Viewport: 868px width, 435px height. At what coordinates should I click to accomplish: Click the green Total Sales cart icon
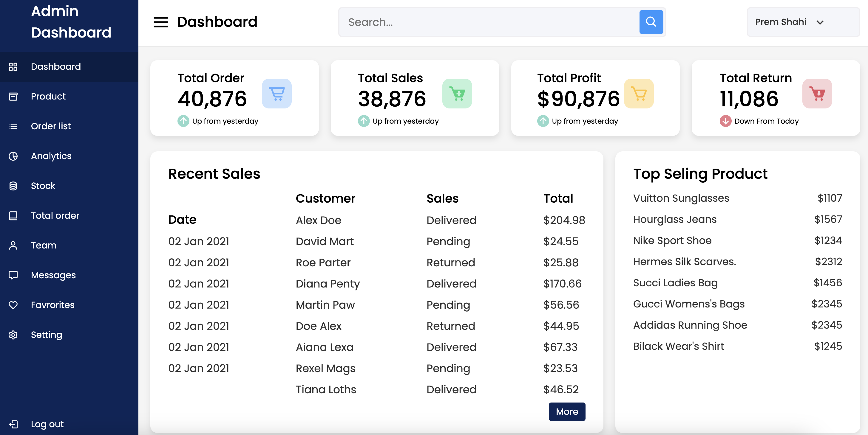(457, 94)
